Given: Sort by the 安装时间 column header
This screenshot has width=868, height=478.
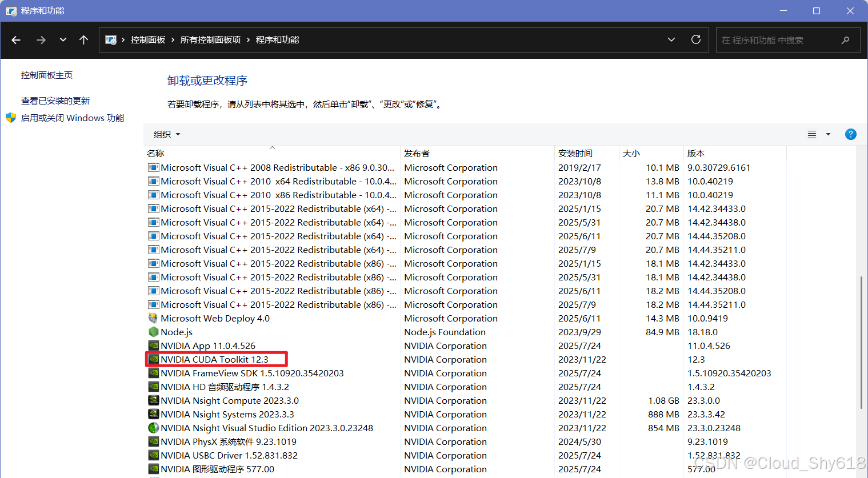Looking at the screenshot, I should 586,153.
